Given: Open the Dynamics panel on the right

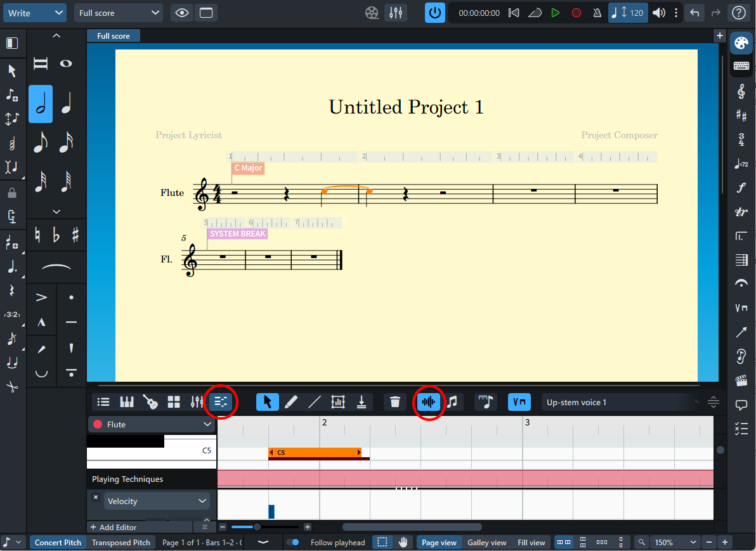Looking at the screenshot, I should point(741,188).
